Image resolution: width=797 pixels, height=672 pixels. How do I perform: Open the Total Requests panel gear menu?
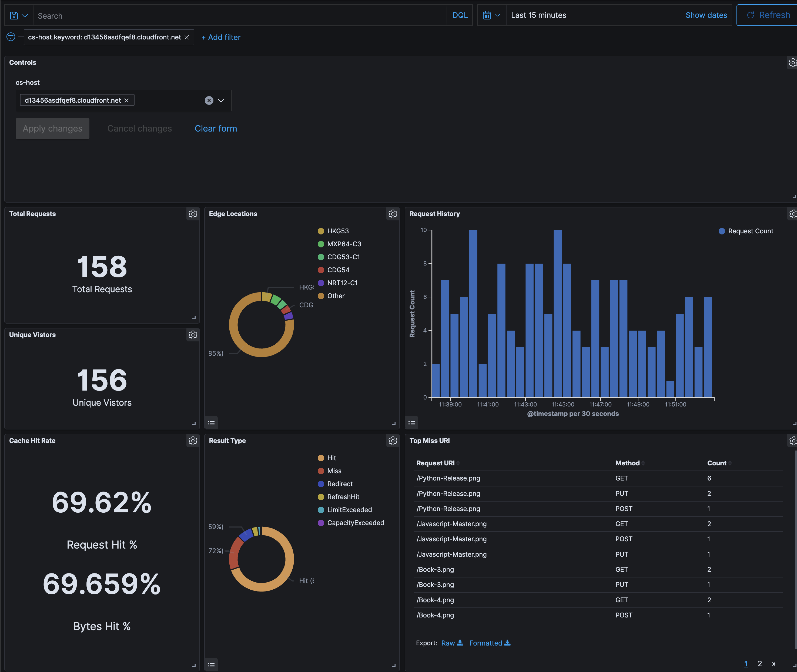tap(193, 214)
